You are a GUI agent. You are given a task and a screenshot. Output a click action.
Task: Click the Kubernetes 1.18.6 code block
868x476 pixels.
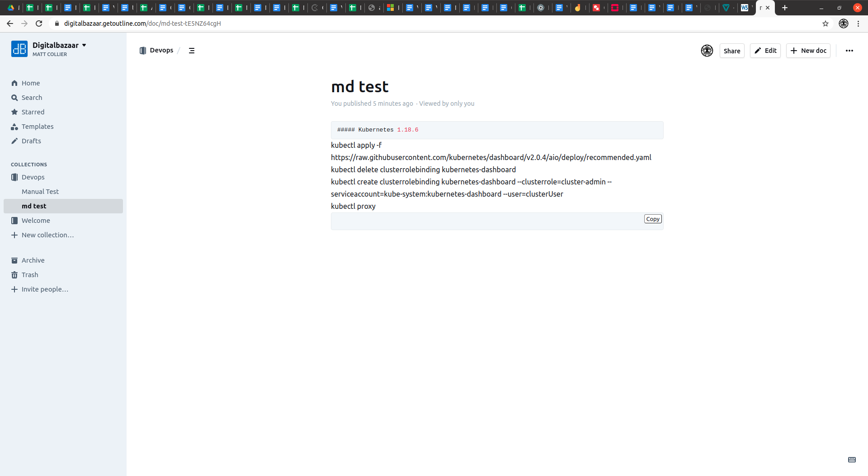(497, 130)
